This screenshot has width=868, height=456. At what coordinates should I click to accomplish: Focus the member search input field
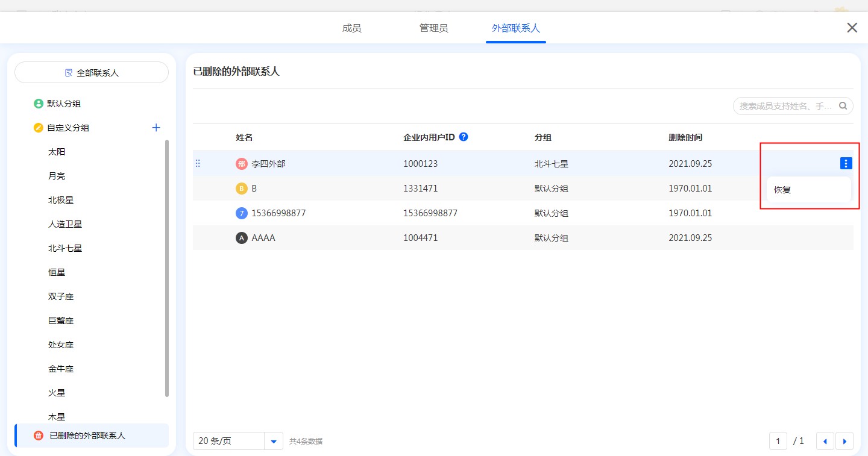click(x=785, y=106)
